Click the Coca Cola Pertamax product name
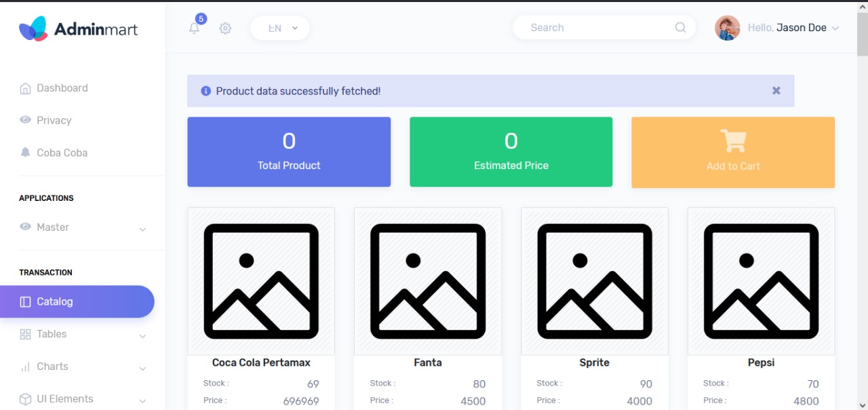The height and width of the screenshot is (410, 868). pyautogui.click(x=261, y=362)
